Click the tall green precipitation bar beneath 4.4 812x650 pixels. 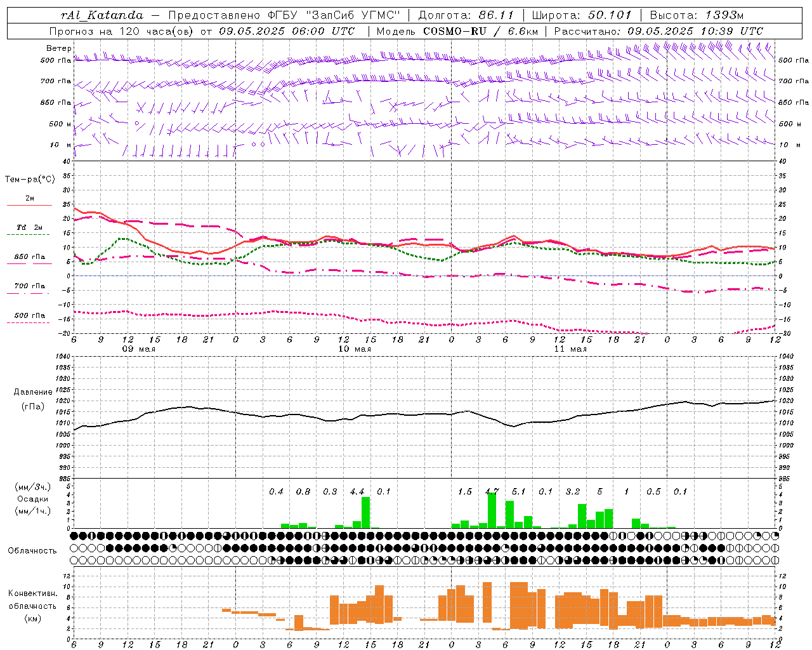[365, 512]
